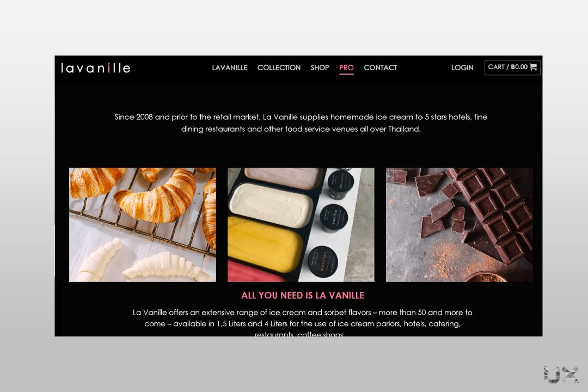Click the ALL YOU NEED IS LA VANILLE heading
Screen dimensions: 588x392
pyautogui.click(x=303, y=295)
